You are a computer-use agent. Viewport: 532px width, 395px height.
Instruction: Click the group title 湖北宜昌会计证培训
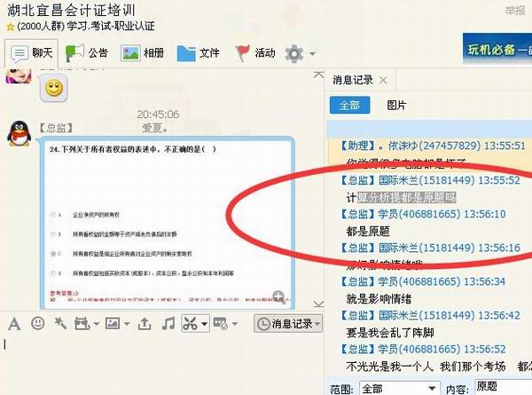[71, 11]
